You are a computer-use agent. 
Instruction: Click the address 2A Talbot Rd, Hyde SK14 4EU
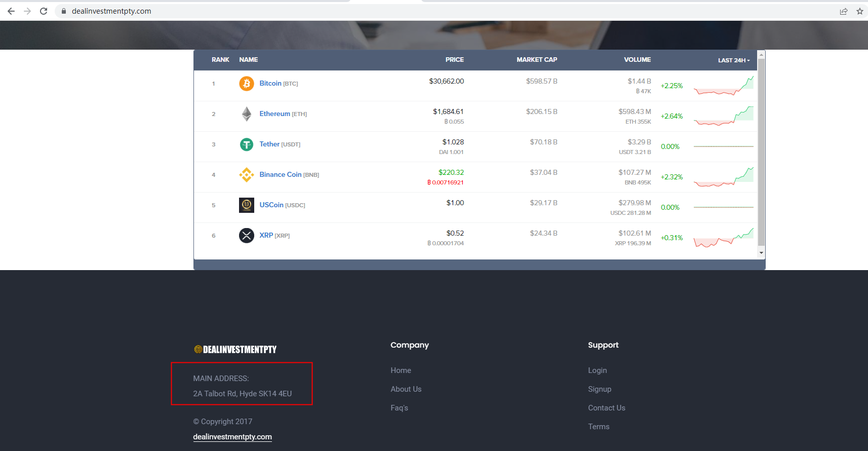[243, 394]
